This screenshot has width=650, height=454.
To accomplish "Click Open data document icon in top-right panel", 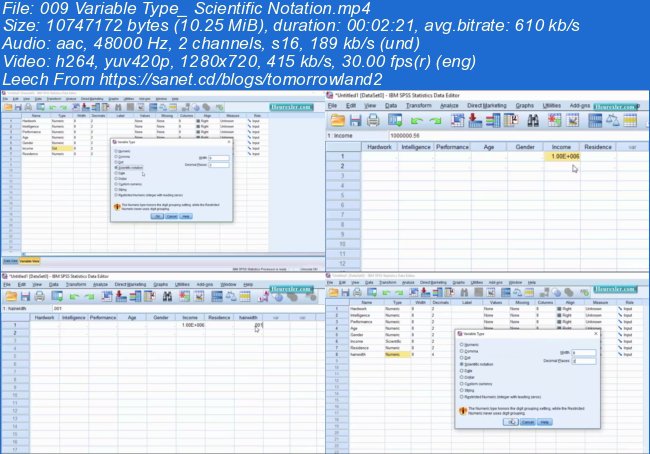I will click(x=337, y=120).
